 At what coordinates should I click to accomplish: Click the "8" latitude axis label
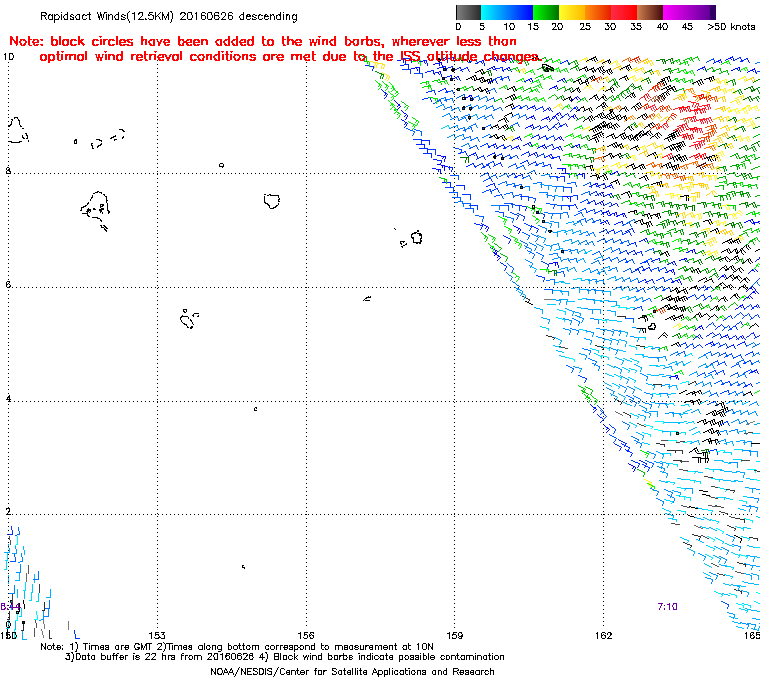point(8,171)
